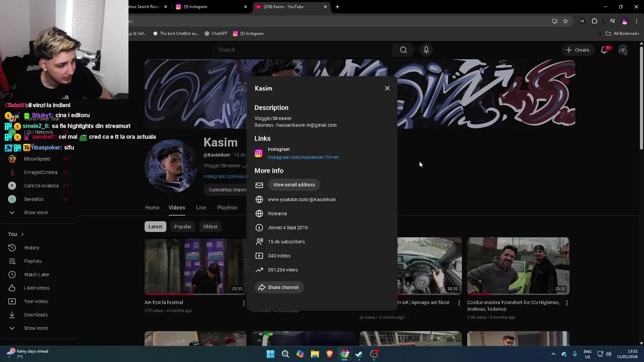Open Downloads in the sidebar

(x=35, y=315)
